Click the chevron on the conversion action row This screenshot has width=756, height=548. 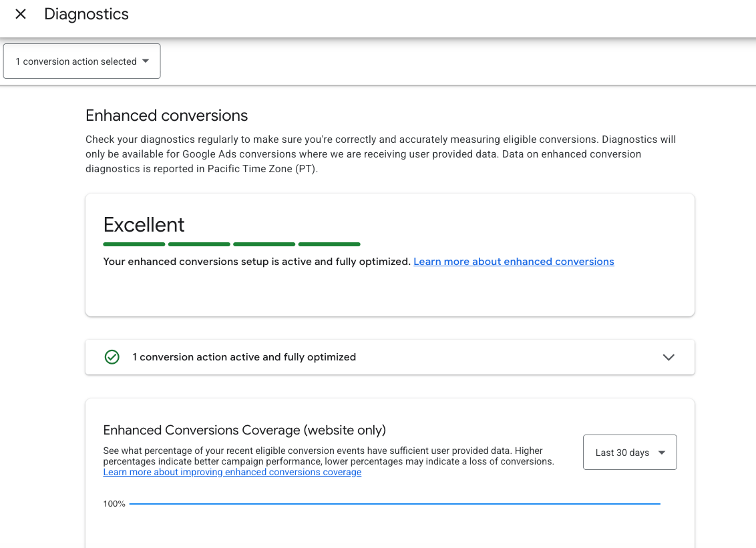(x=669, y=357)
